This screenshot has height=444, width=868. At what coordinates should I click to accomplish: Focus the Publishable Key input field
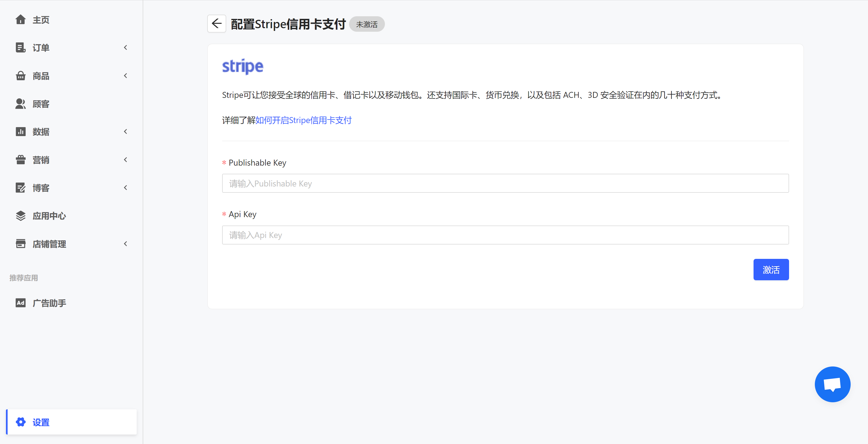[505, 183]
